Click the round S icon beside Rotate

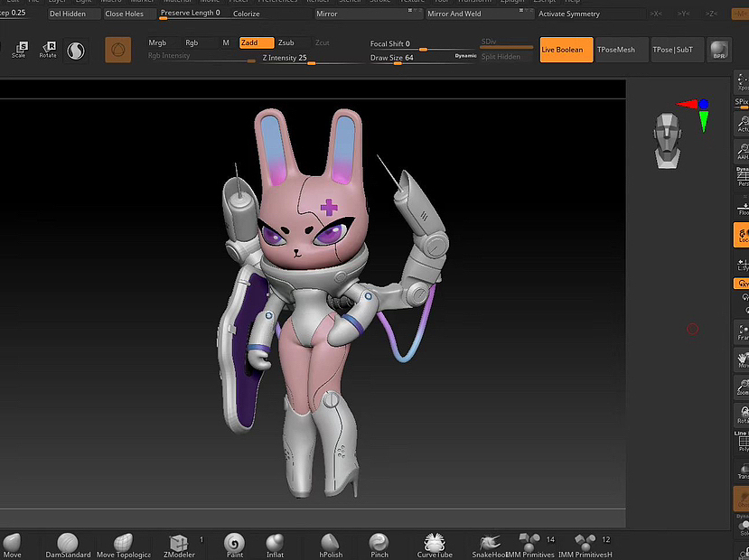click(x=76, y=51)
